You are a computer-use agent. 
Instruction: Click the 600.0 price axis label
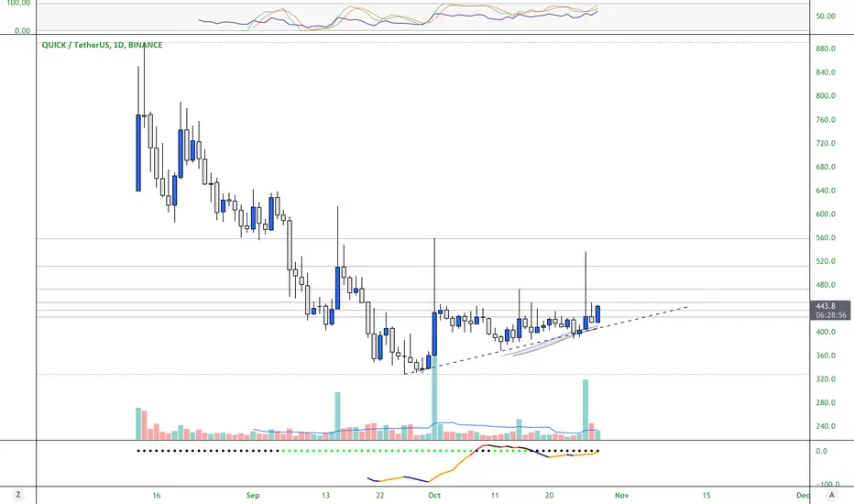826,214
